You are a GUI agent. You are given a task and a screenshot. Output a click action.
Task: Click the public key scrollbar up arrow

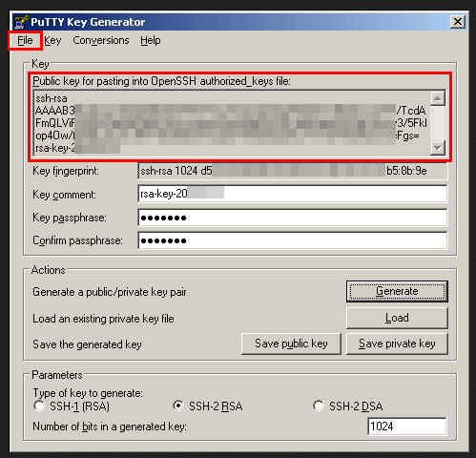coord(438,98)
